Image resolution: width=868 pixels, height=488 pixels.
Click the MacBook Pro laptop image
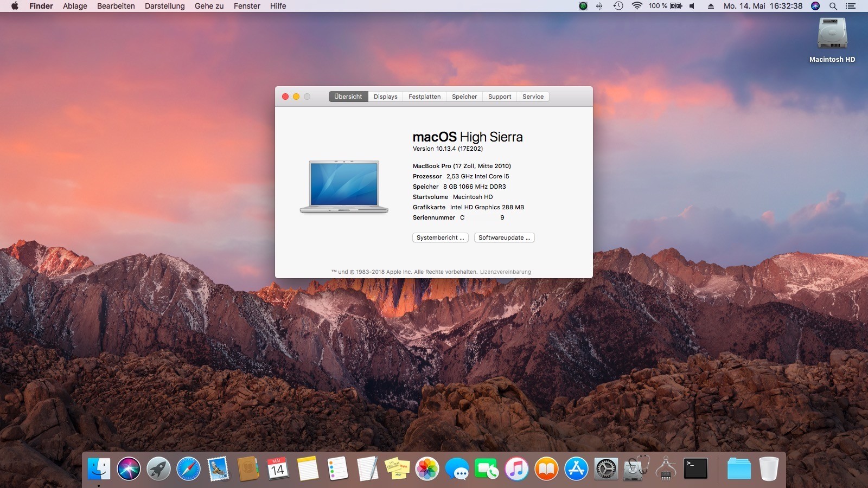pyautogui.click(x=344, y=187)
